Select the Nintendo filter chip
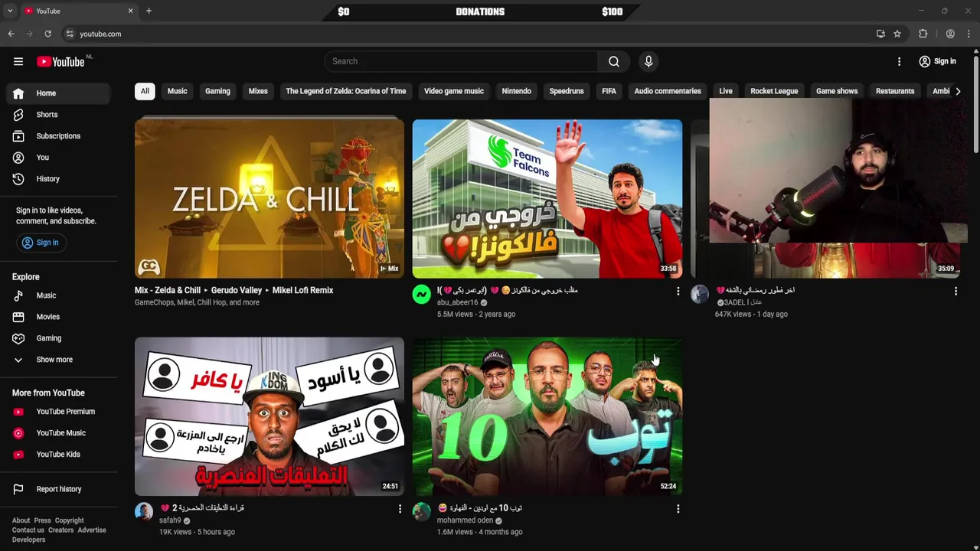Screen dimensions: 980x551 click(x=516, y=91)
